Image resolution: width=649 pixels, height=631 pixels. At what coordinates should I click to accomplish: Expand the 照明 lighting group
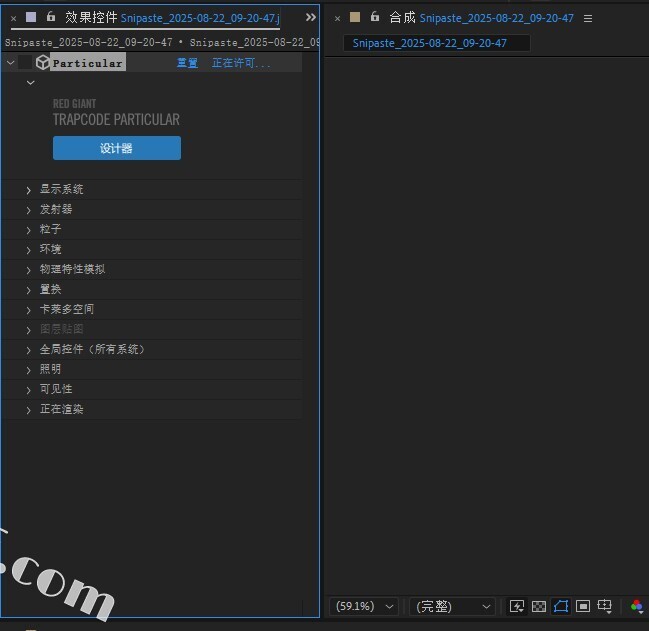(28, 370)
